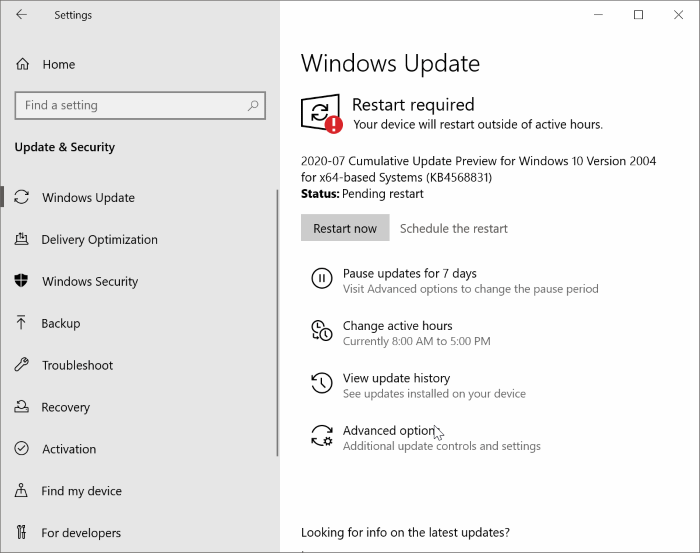Open the Troubleshoot page
Image resolution: width=700 pixels, height=553 pixels.
point(78,365)
